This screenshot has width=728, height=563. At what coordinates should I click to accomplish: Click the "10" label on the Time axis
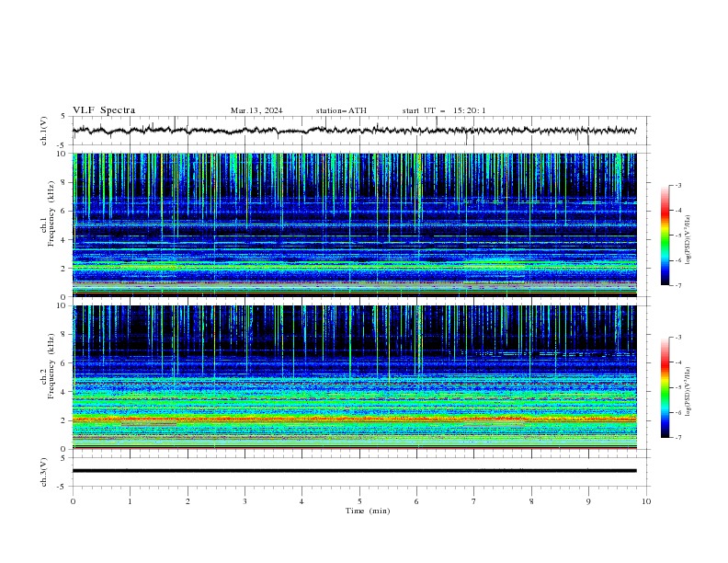[x=646, y=501]
